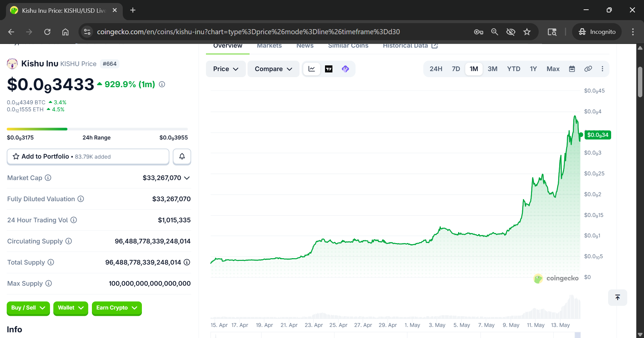Open a new browser tab

point(133,10)
